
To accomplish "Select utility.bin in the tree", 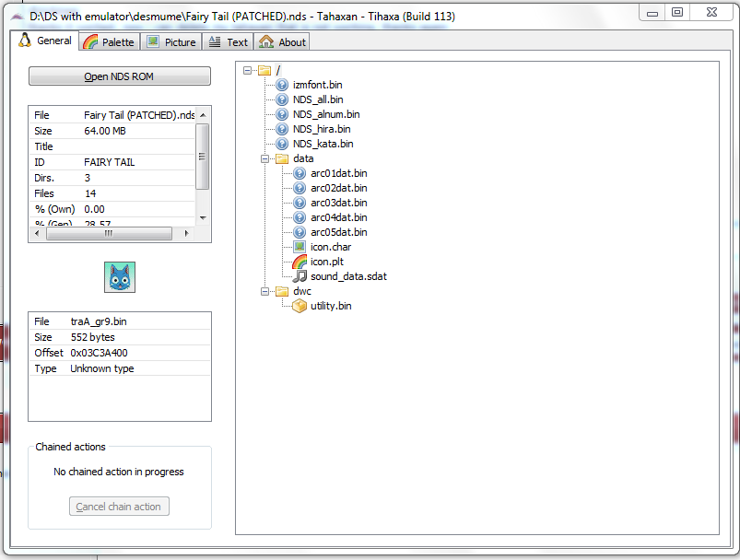I will tap(331, 306).
